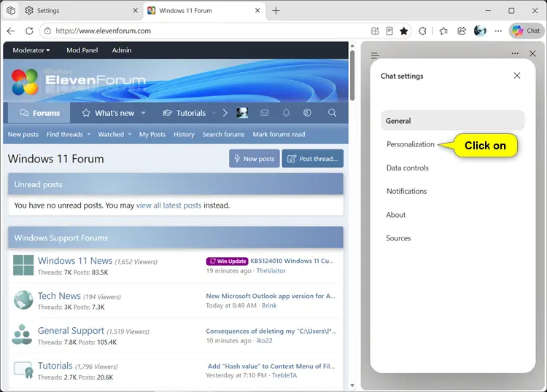Click the ElevenForum logo
Screen dimensions: 547x392
[79, 81]
